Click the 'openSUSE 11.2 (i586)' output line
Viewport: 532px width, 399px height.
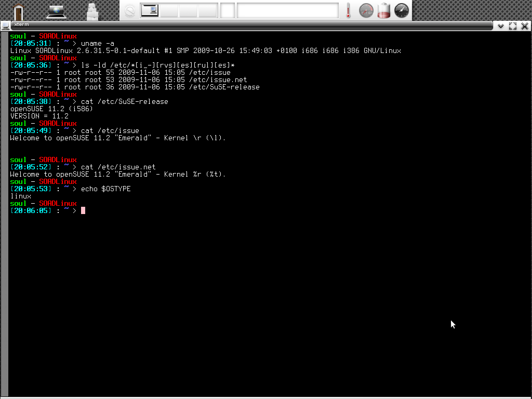pos(51,109)
